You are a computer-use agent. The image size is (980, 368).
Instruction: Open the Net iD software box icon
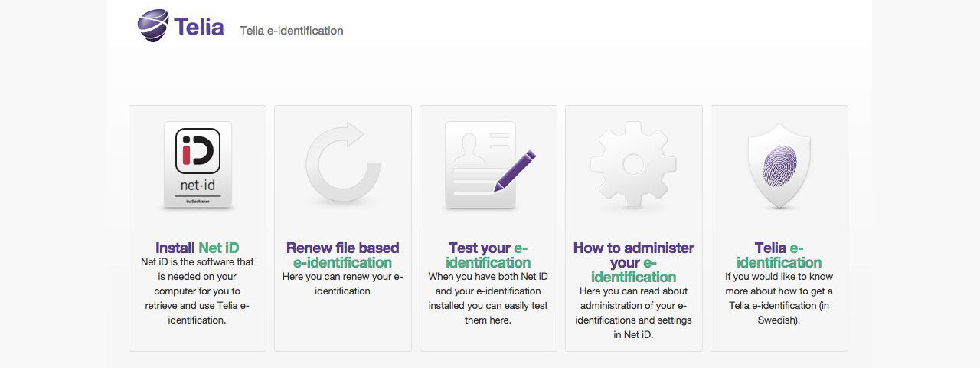(198, 165)
